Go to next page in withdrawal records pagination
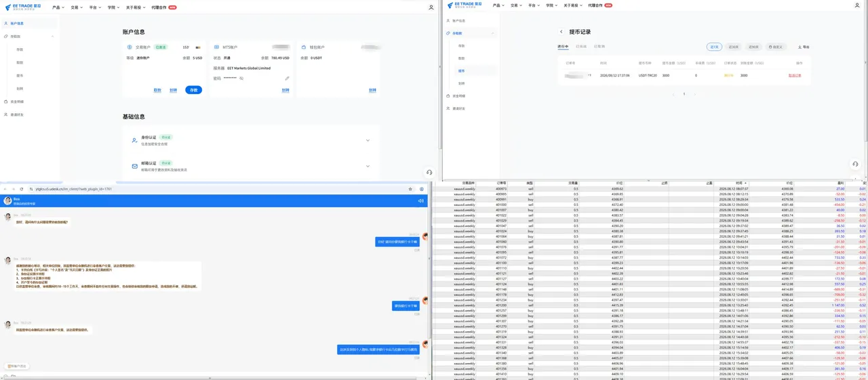The image size is (868, 380). (695, 94)
